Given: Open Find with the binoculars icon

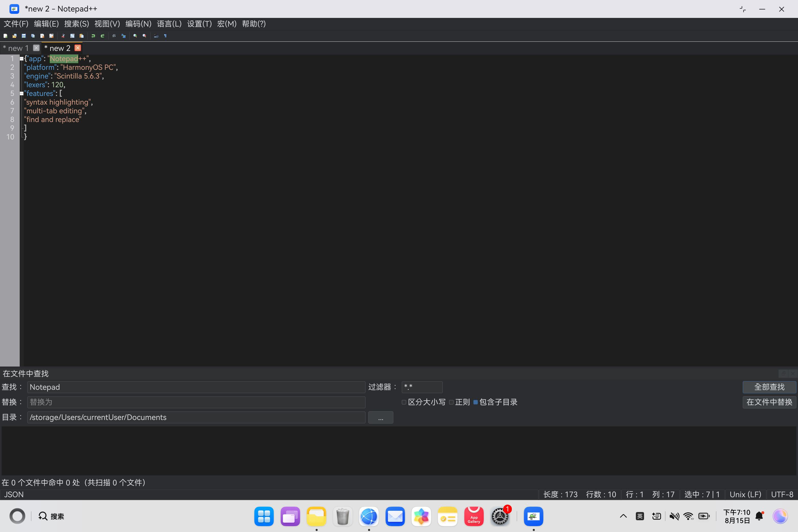Looking at the screenshot, I should click(114, 36).
